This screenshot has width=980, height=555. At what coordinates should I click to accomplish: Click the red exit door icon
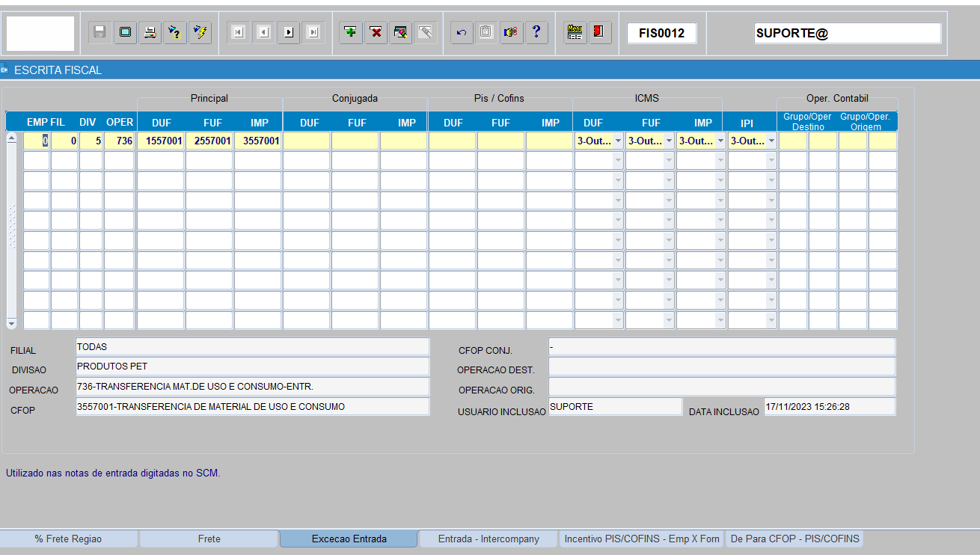(x=600, y=32)
